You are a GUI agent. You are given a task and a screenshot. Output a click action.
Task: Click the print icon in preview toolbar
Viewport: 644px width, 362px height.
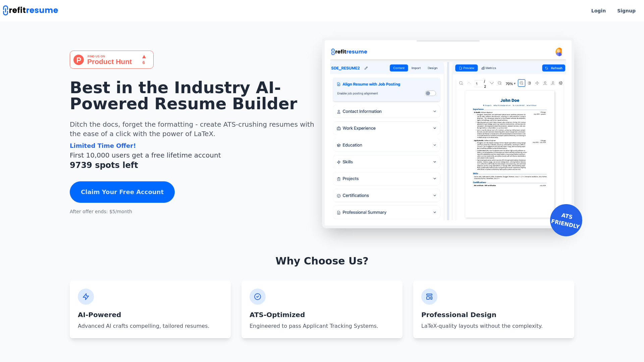[561, 83]
